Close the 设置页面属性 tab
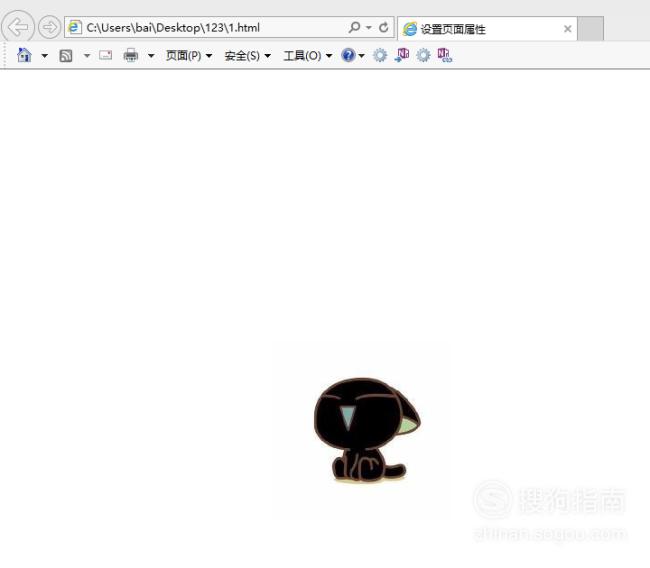This screenshot has height=568, width=650. click(568, 29)
